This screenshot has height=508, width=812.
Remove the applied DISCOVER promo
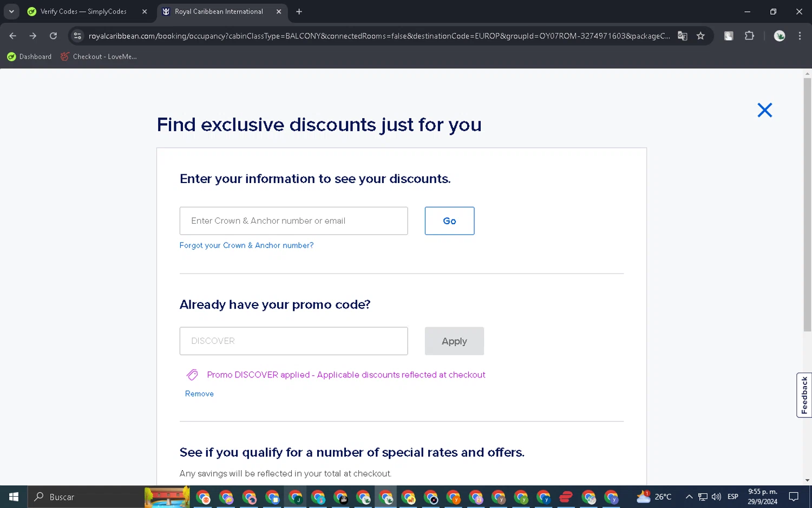tap(199, 394)
